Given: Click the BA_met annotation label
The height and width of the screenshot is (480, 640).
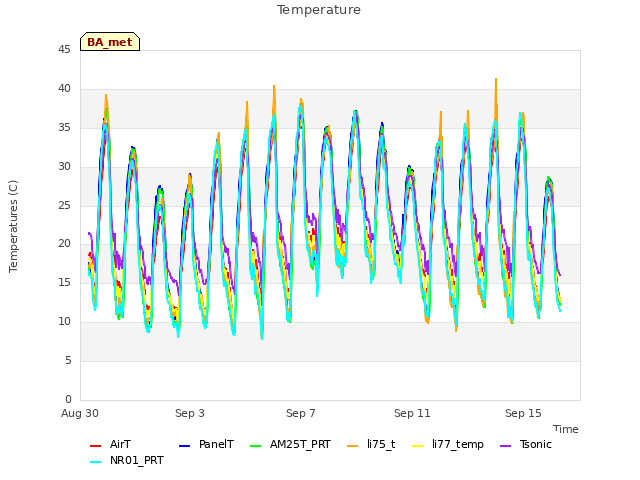Looking at the screenshot, I should point(110,42).
